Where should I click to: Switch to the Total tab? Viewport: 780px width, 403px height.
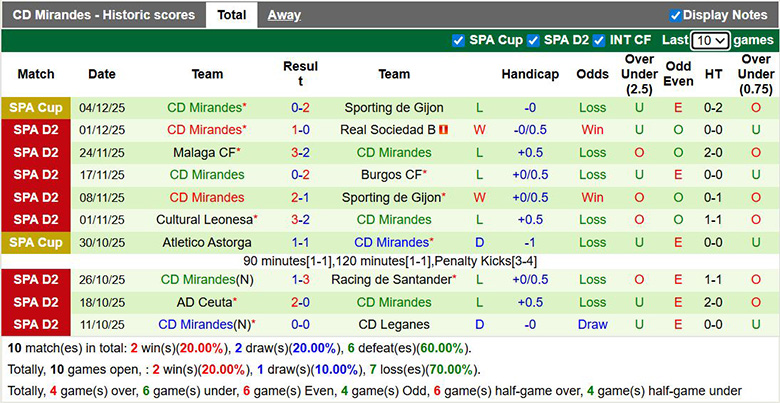point(231,15)
